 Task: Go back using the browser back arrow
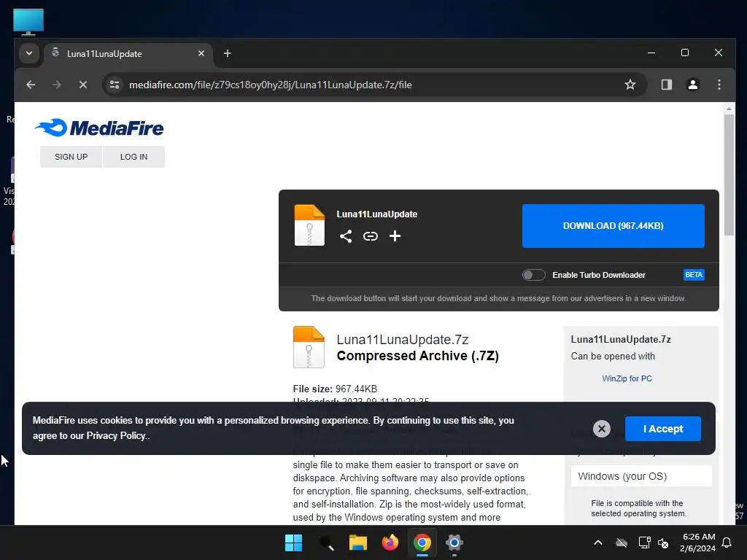click(x=31, y=85)
